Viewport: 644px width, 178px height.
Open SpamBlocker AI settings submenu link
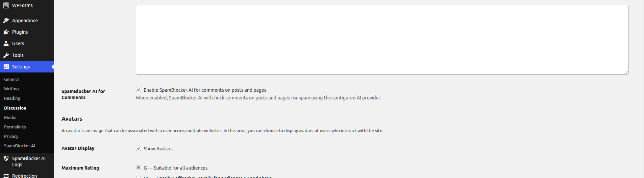pos(20,146)
